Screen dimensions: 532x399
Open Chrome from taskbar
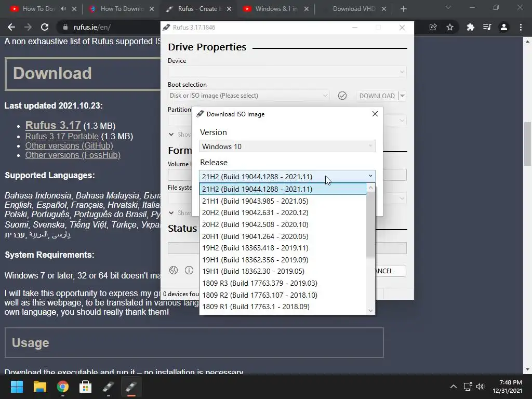click(63, 387)
